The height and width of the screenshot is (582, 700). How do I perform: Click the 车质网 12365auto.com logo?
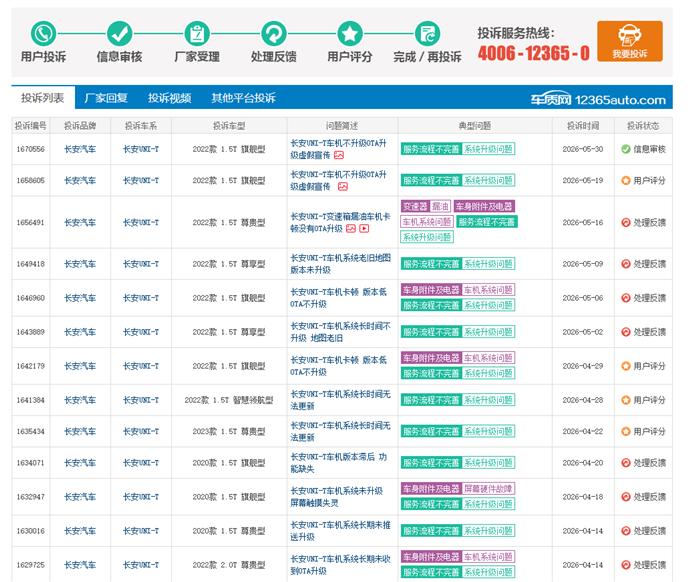click(x=598, y=100)
